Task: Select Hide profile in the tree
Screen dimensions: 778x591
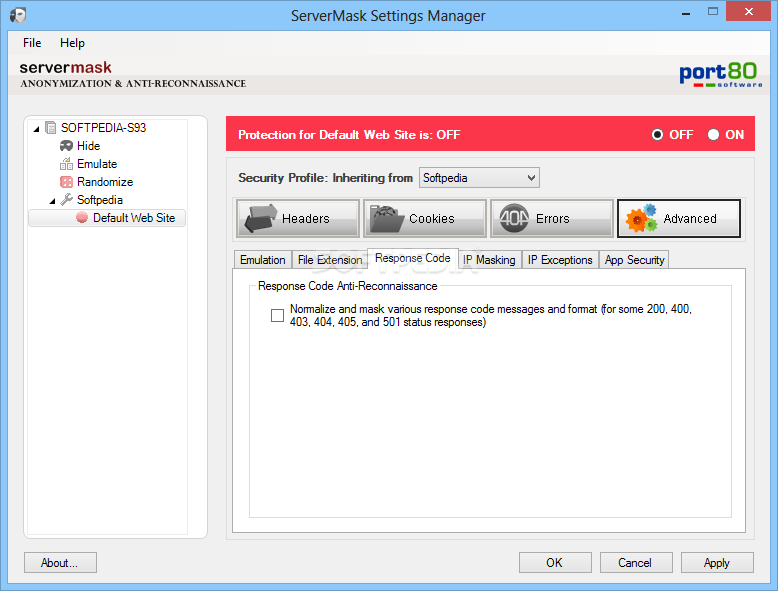Action: point(88,146)
